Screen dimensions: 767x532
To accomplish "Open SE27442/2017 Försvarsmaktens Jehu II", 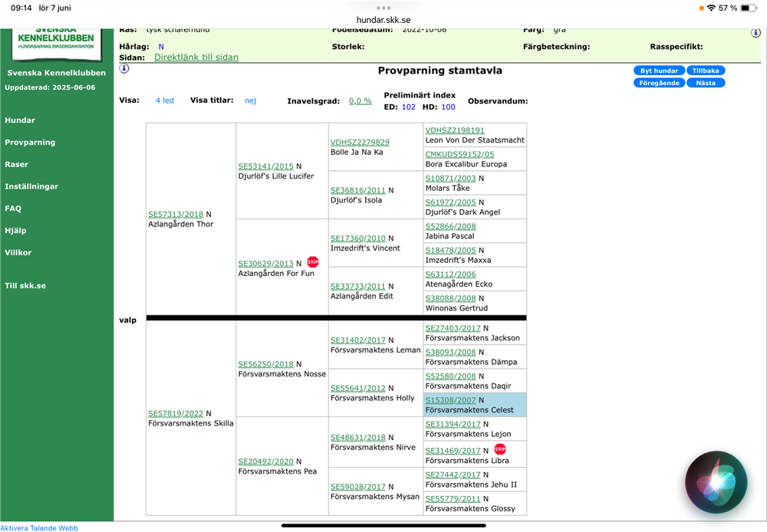I will pyautogui.click(x=453, y=475).
